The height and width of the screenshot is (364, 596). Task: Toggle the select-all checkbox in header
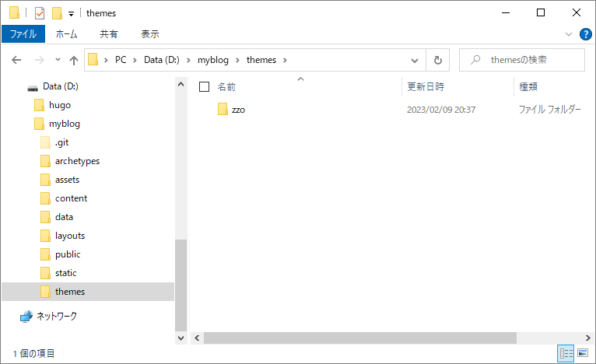pyautogui.click(x=204, y=86)
